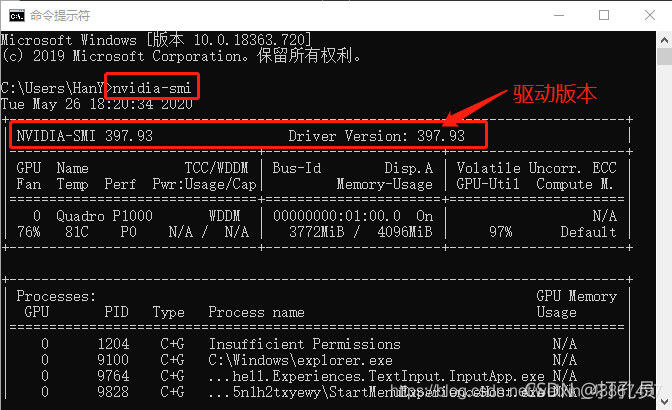Click the 'P0' performance state value
This screenshot has height=410, width=672.
pos(129,232)
